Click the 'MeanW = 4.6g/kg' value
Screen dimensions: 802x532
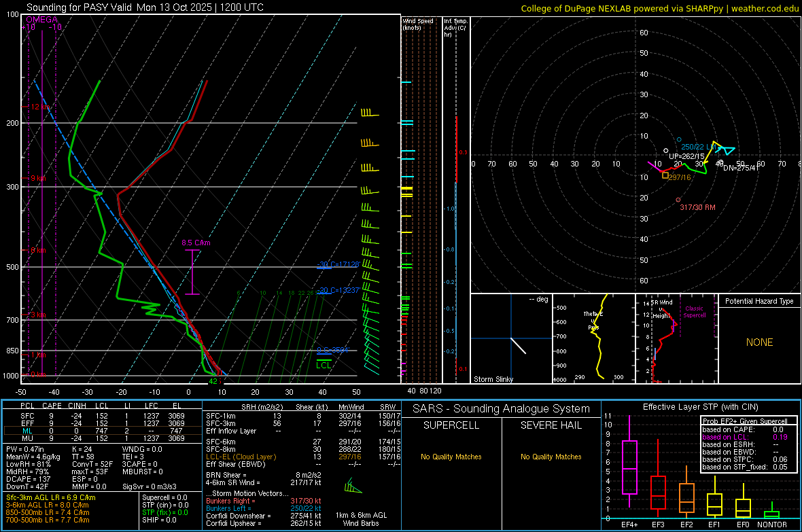pos(33,457)
